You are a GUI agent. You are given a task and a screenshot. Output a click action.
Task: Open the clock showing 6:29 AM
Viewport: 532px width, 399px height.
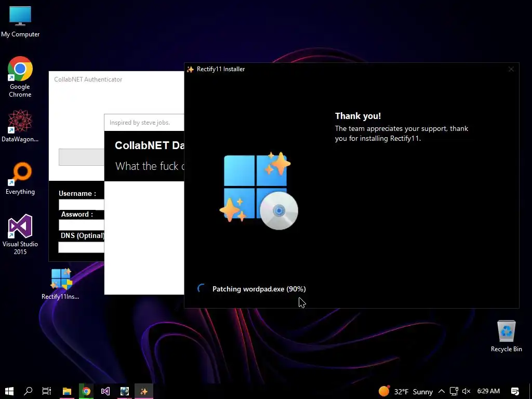click(x=488, y=391)
